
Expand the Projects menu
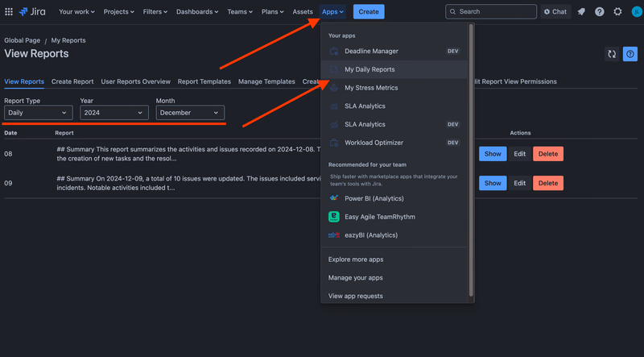click(x=118, y=11)
